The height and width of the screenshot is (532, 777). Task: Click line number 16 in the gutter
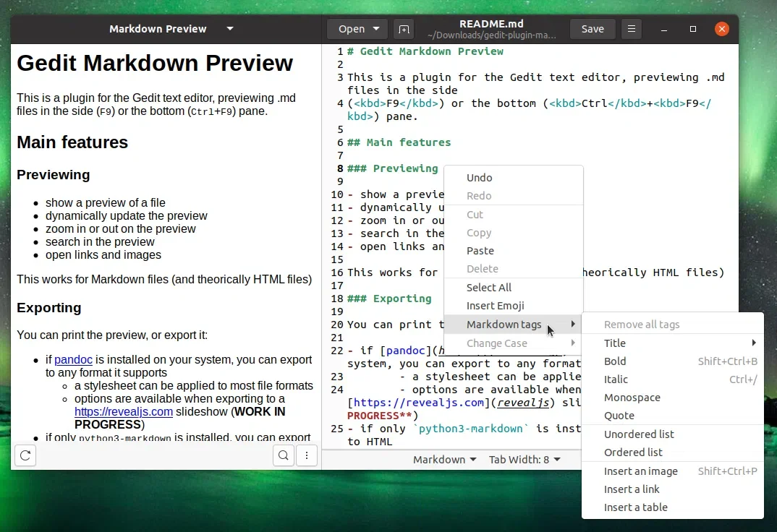click(337, 273)
